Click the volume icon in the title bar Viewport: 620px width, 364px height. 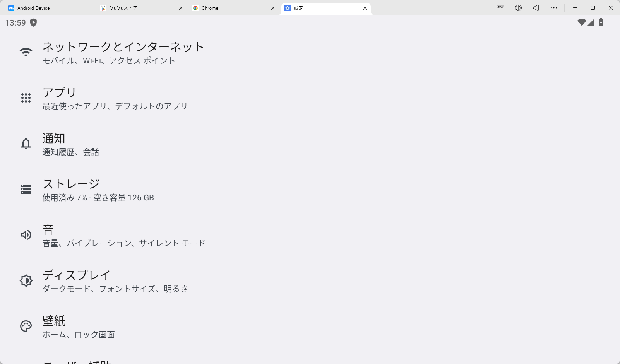(x=518, y=8)
